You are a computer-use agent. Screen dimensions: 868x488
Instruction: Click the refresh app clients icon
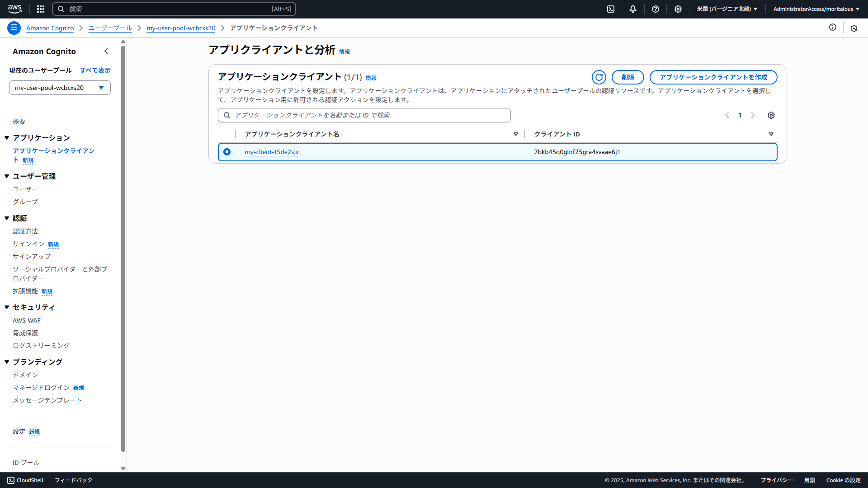(599, 77)
